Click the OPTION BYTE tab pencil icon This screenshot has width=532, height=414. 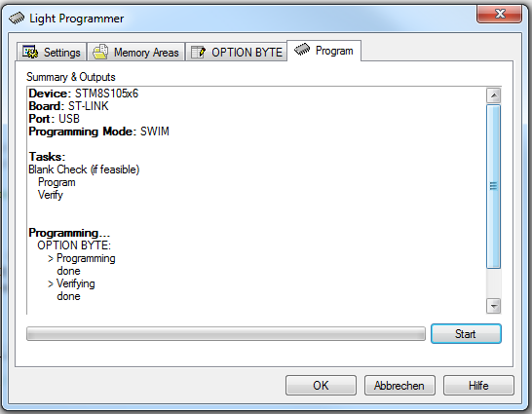tap(198, 53)
